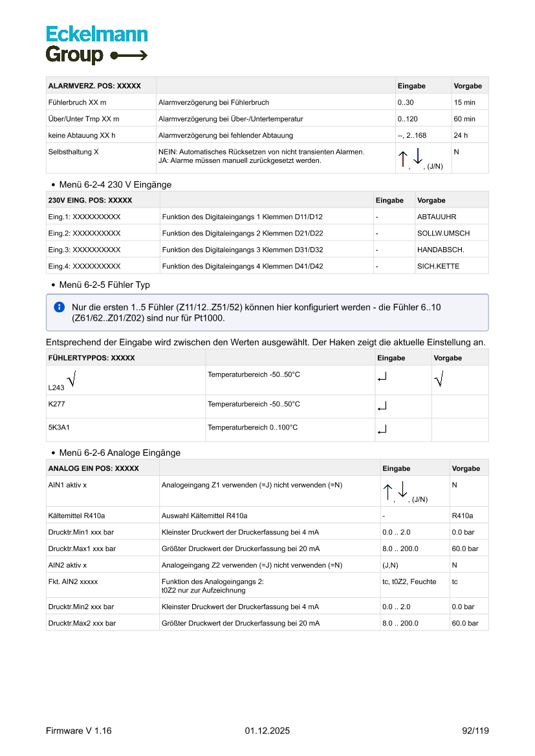Click the up arrow in the AIN1 aktiv row
The width and height of the screenshot is (535, 756).
pyautogui.click(x=388, y=490)
